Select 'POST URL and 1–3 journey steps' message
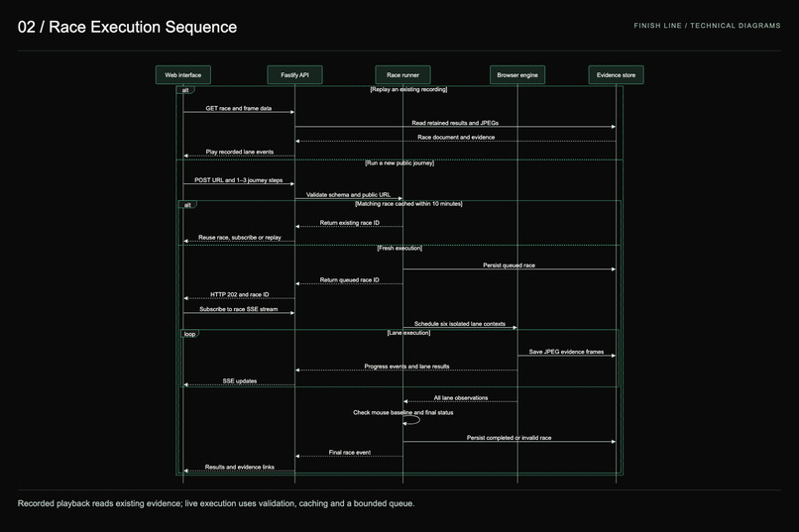Viewport: 799px width, 532px height. coord(239,180)
